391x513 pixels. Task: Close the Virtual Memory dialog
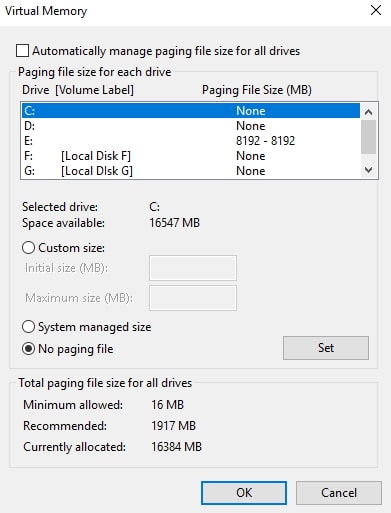pos(376,10)
